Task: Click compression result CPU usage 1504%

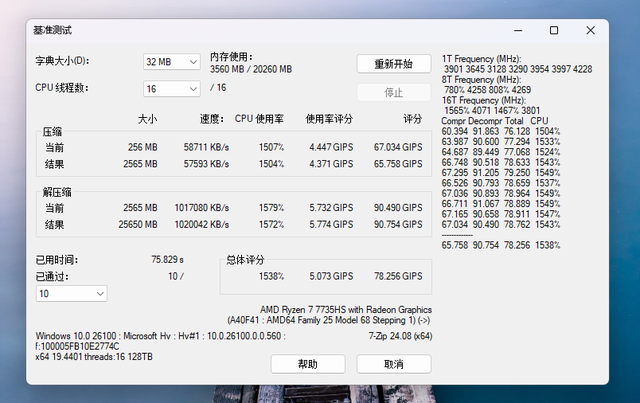Action: point(271,164)
